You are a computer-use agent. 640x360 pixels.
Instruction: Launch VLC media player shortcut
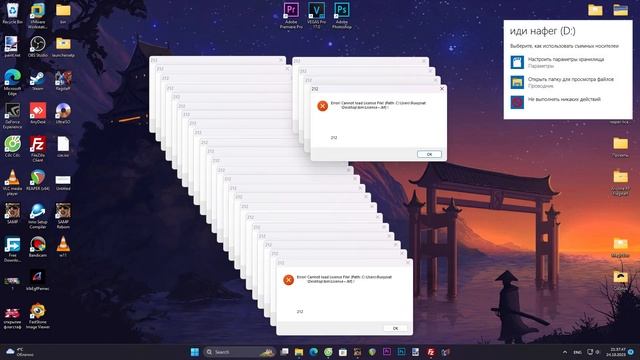pyautogui.click(x=12, y=183)
